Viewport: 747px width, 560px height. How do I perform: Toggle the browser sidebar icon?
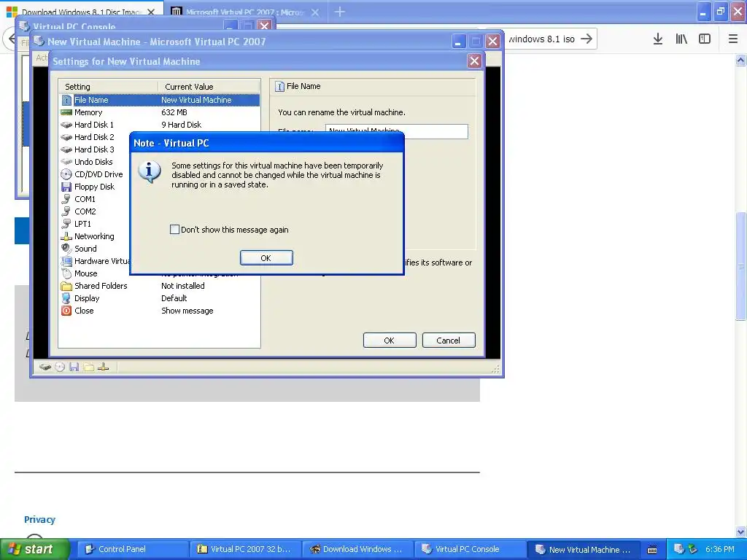coord(705,39)
